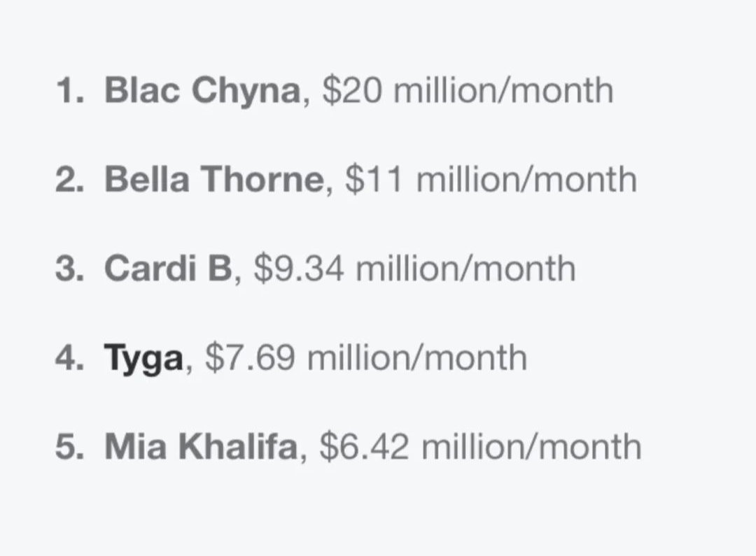Click the $20 amount figure
This screenshot has width=756, height=556.
[x=352, y=91]
